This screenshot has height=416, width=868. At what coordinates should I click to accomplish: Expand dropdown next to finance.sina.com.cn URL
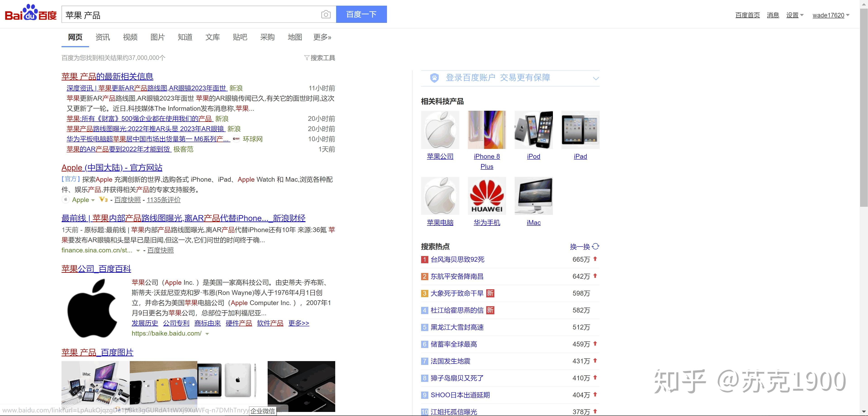coord(138,251)
